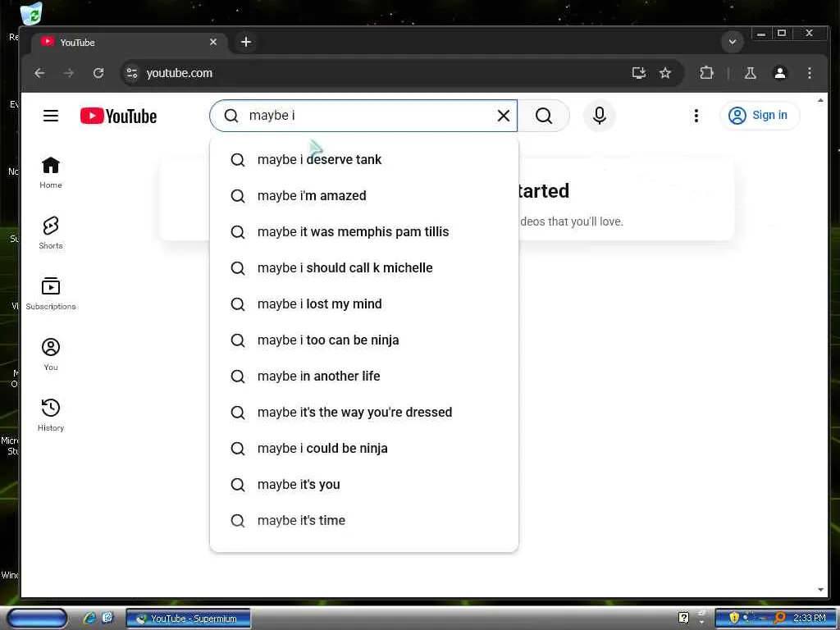The image size is (840, 630).
Task: Open Home in the sidebar
Action: pyautogui.click(x=51, y=173)
